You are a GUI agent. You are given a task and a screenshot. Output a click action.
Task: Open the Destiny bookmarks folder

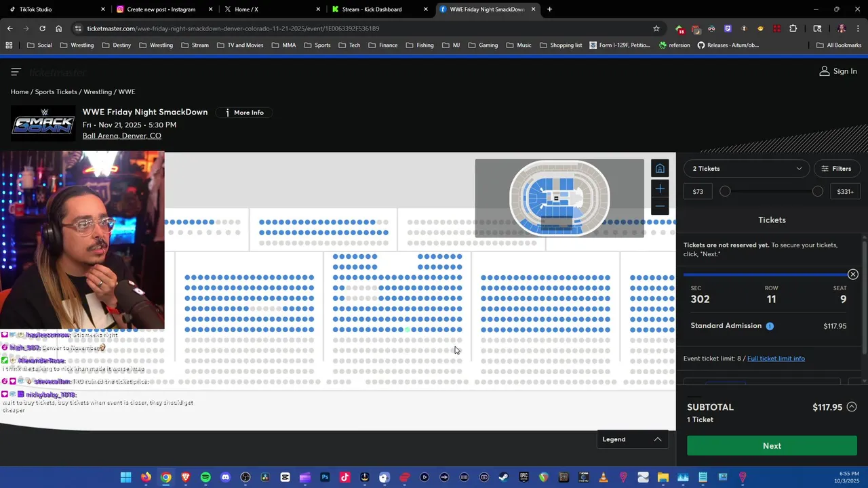coord(116,45)
